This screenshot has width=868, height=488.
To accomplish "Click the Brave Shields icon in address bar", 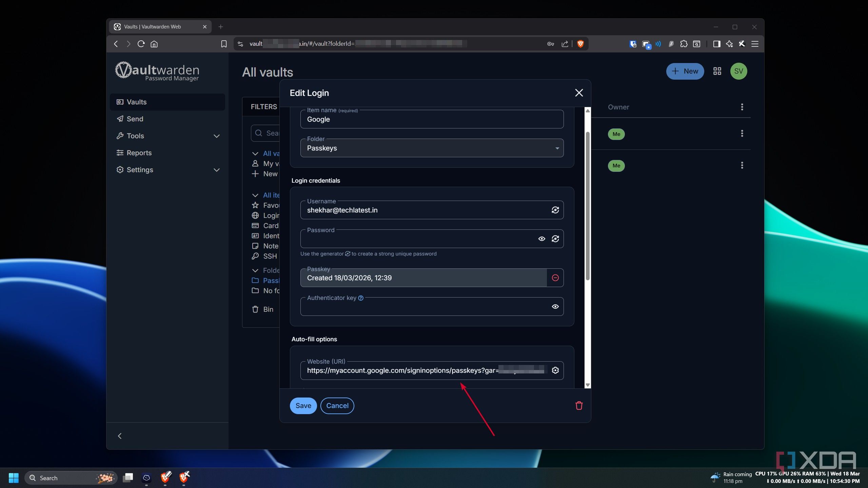I will click(580, 44).
